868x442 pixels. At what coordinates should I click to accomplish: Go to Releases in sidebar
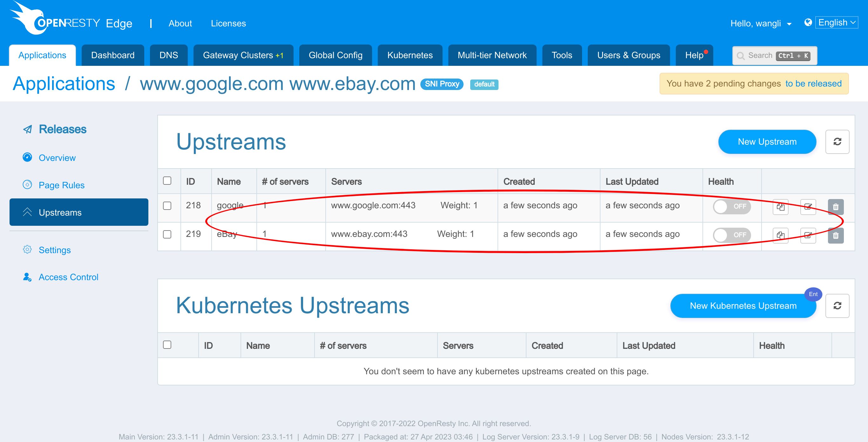[x=63, y=129]
